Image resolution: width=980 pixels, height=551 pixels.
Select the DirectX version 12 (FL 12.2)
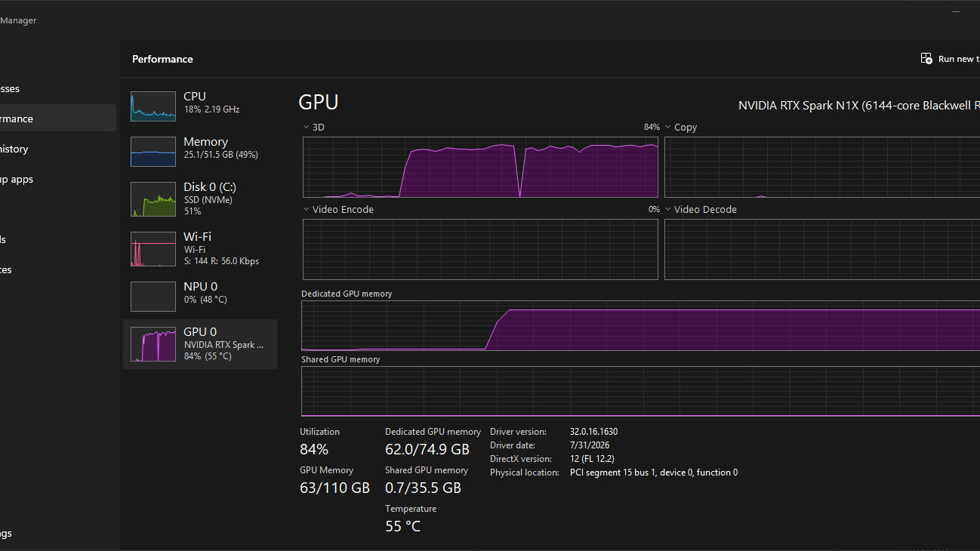coord(592,459)
